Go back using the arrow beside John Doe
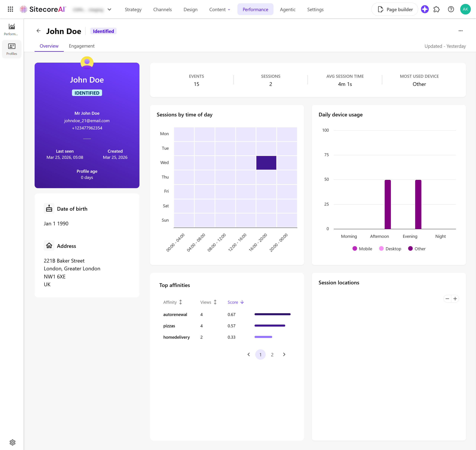Viewport: 476px width, 450px height. (x=39, y=31)
